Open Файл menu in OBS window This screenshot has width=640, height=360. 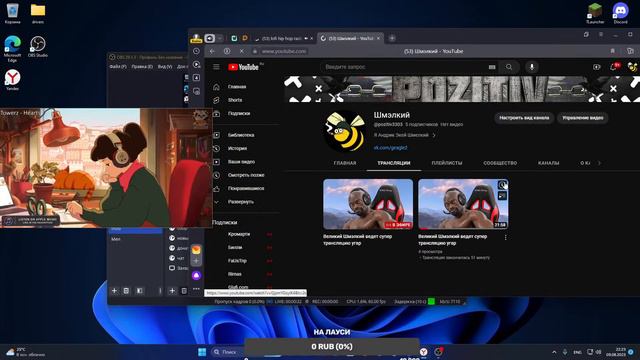(x=118, y=67)
